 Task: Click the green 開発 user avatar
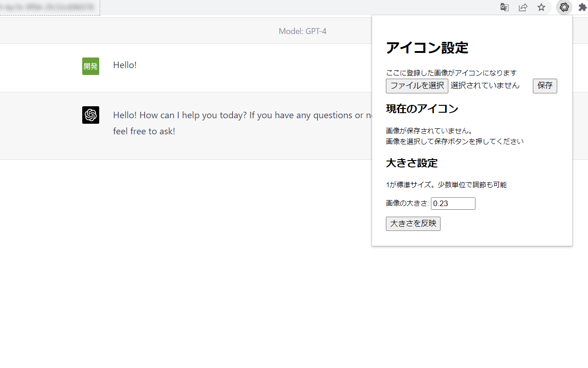pyautogui.click(x=90, y=66)
